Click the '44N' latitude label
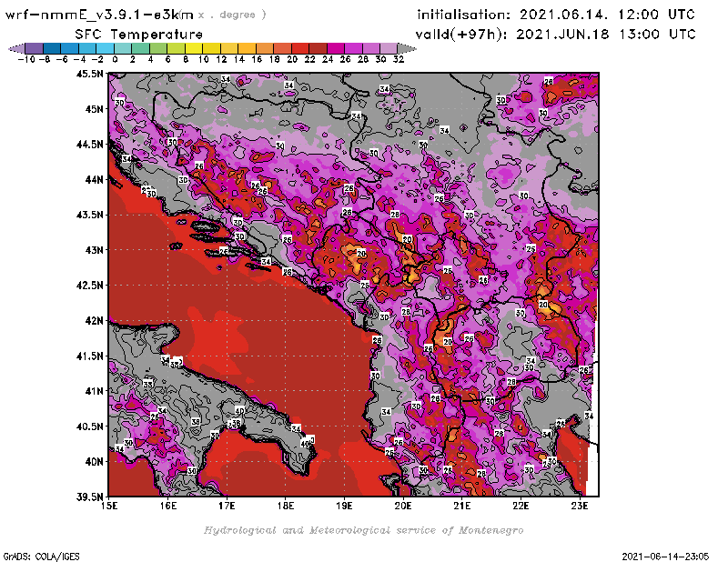Screen dimensions: 728x562 point(94,179)
